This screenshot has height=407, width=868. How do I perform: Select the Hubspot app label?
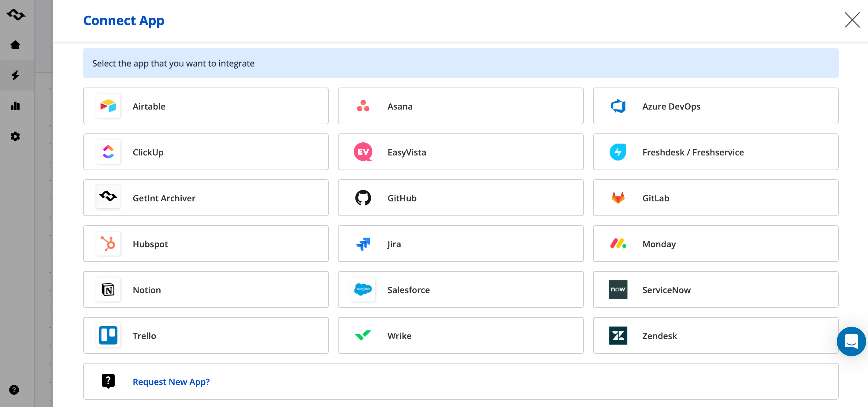150,244
